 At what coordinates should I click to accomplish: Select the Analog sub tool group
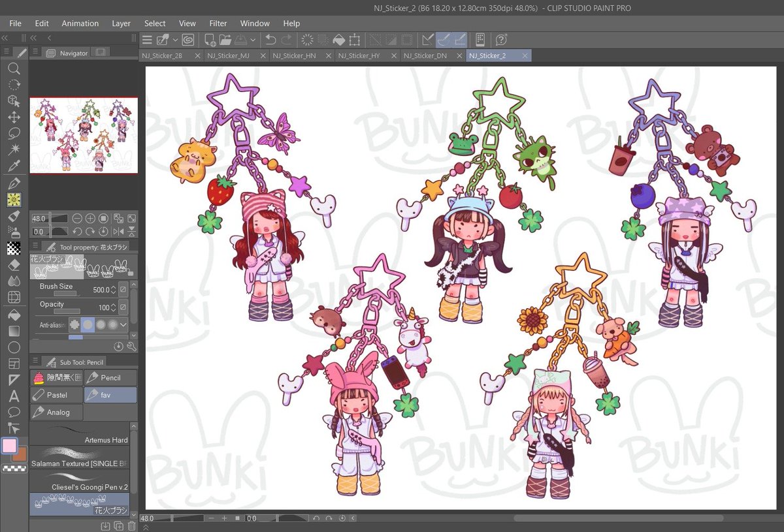56,413
